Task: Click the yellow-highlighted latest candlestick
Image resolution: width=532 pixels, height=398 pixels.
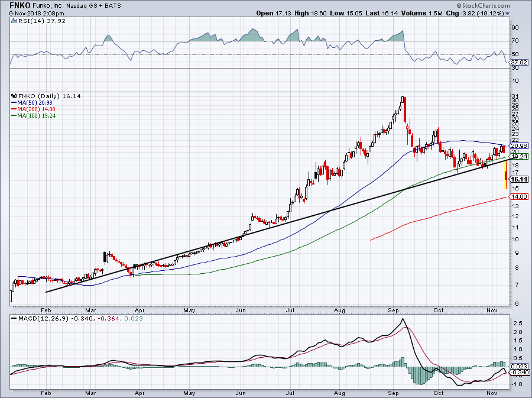Action: point(506,174)
